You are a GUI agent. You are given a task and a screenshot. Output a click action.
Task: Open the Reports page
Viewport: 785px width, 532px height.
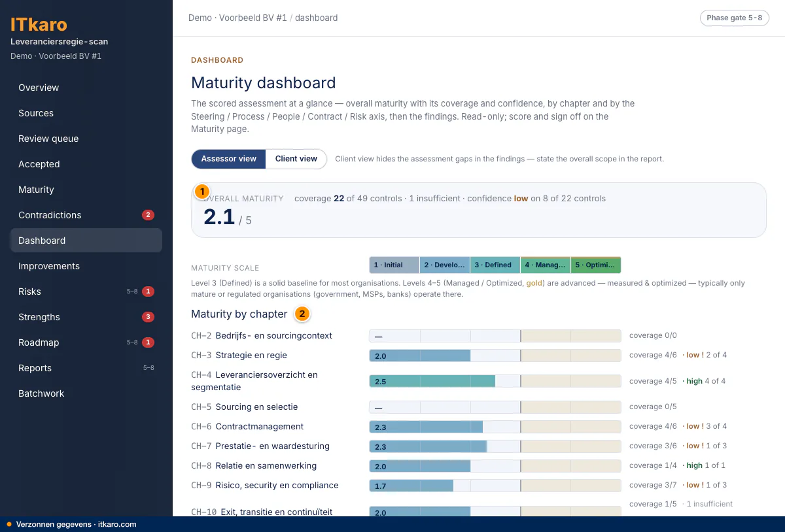tap(86, 368)
